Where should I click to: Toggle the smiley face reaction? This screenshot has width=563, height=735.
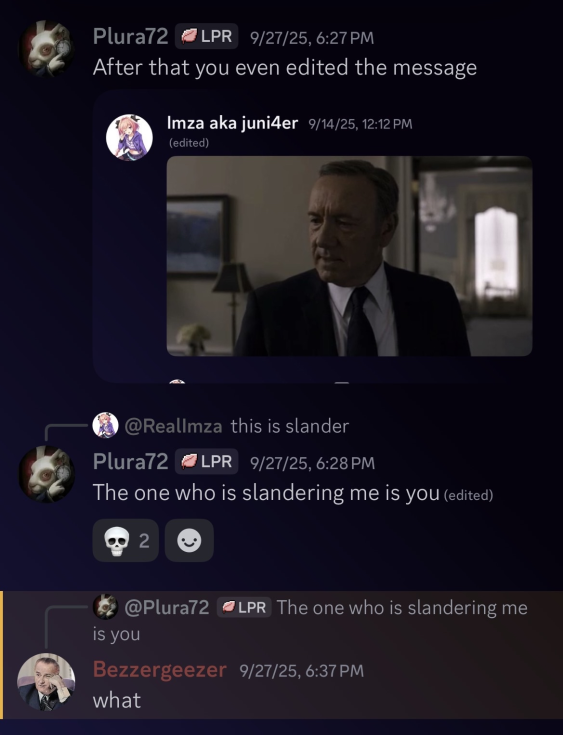pyautogui.click(x=189, y=540)
